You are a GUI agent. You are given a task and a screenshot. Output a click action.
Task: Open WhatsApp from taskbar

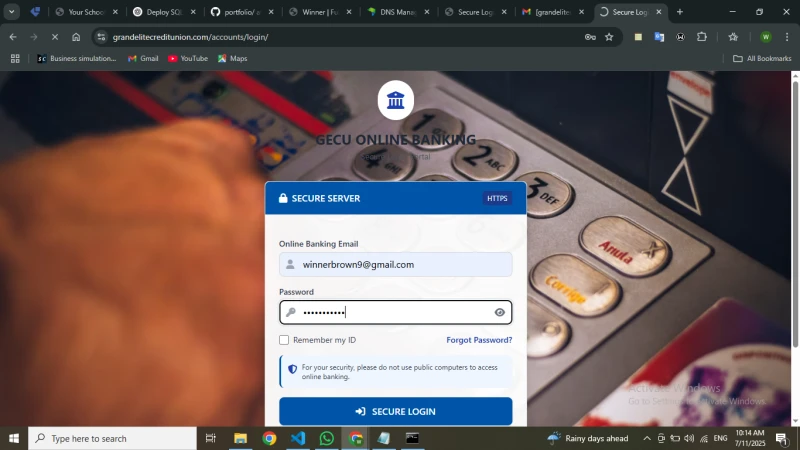(327, 438)
